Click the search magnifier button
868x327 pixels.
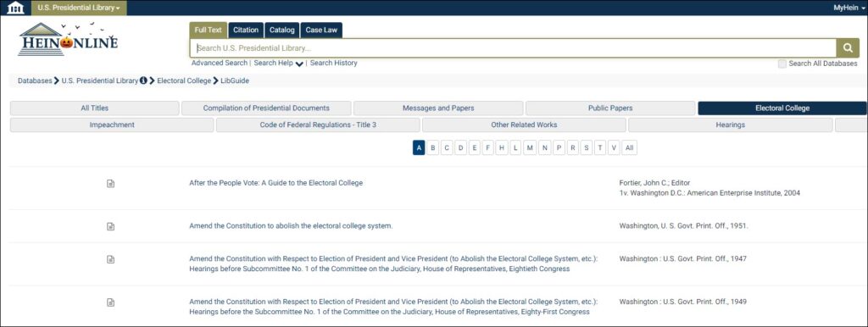[848, 48]
